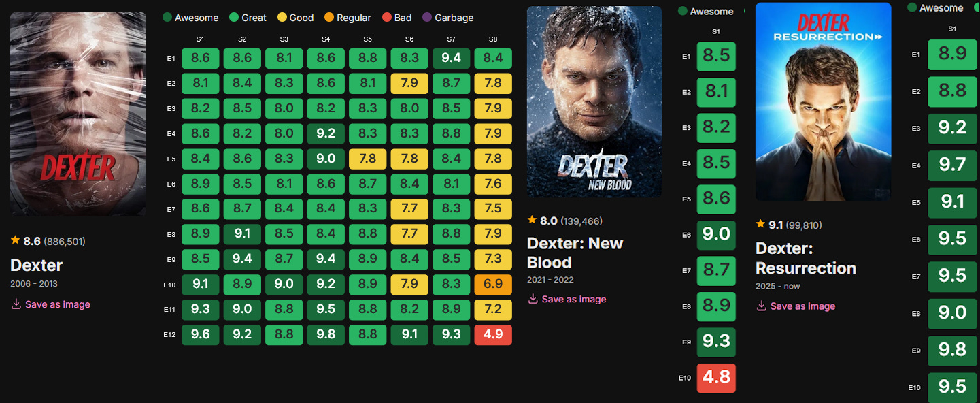980x403 pixels.
Task: Click the E12 row label in Dexter chart
Action: 171,335
